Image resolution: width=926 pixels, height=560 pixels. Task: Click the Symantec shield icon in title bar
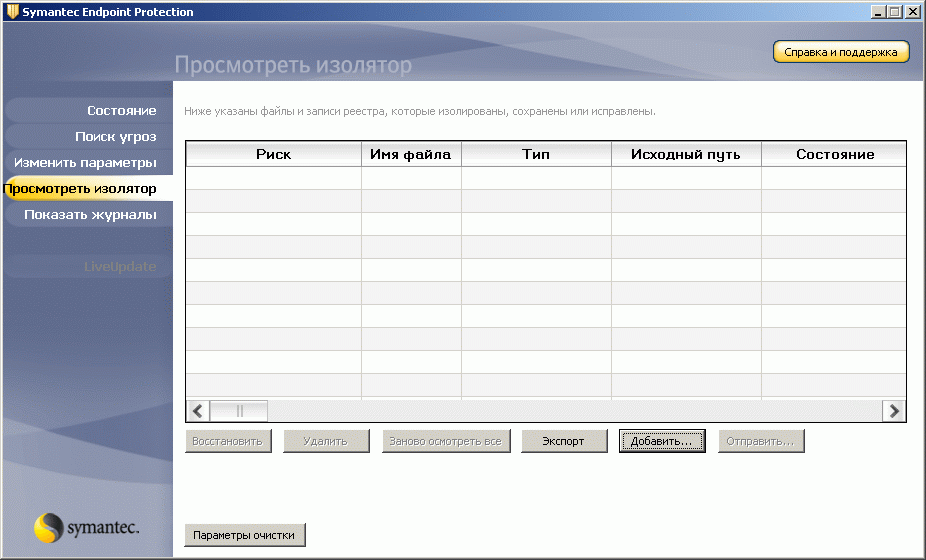[12, 12]
